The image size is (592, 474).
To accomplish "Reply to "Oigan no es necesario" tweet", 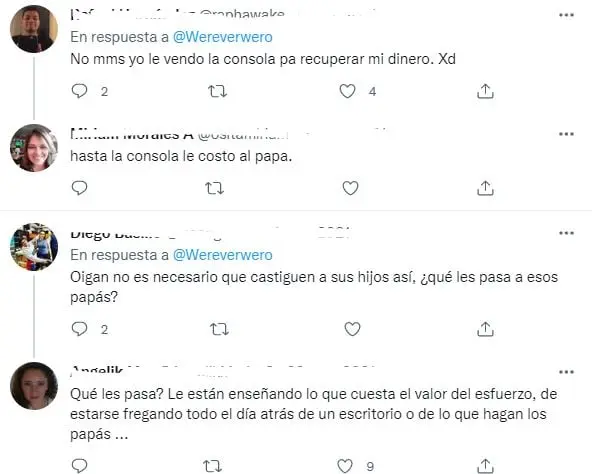I will coord(79,329).
